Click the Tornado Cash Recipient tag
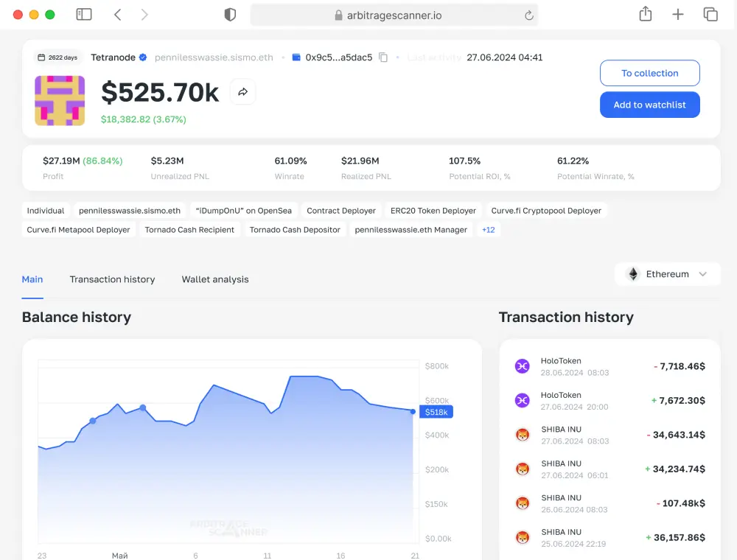The height and width of the screenshot is (560, 737). click(189, 230)
